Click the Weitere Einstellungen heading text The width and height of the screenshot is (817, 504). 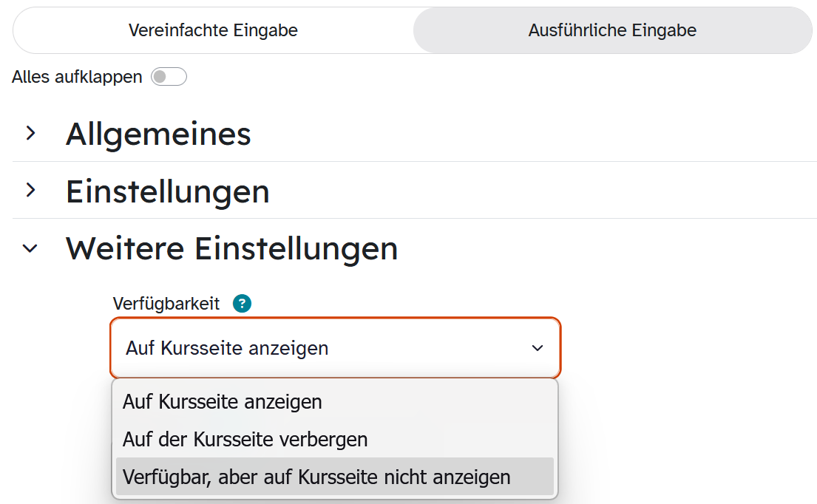click(232, 249)
